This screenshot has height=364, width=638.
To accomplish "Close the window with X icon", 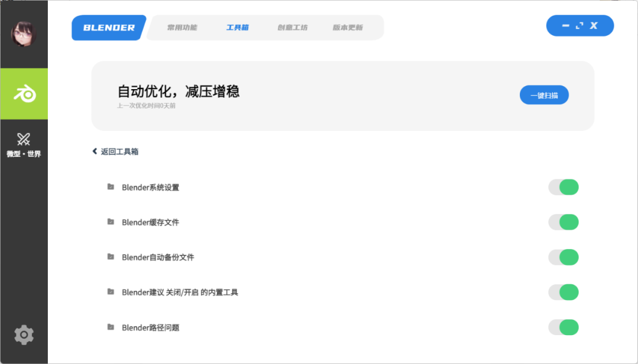I will (594, 25).
